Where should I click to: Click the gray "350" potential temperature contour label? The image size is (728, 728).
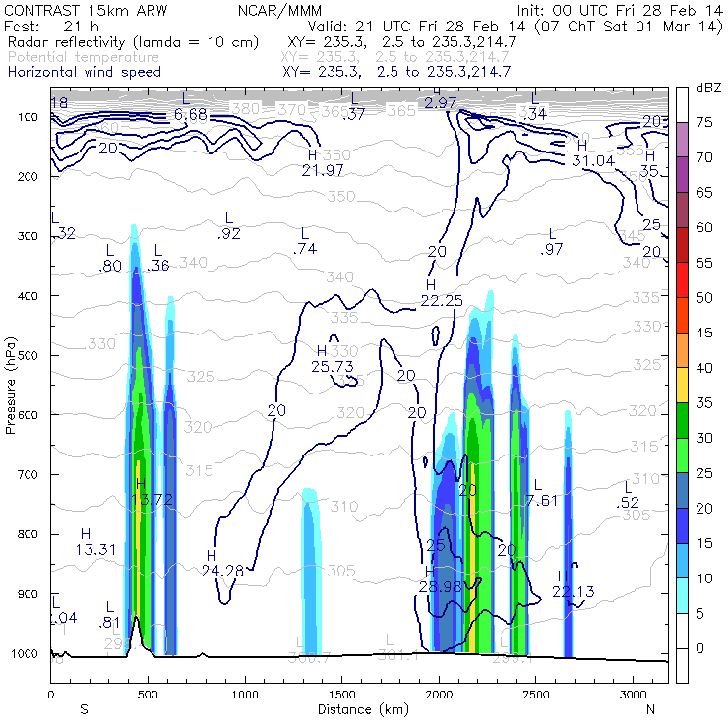point(341,197)
